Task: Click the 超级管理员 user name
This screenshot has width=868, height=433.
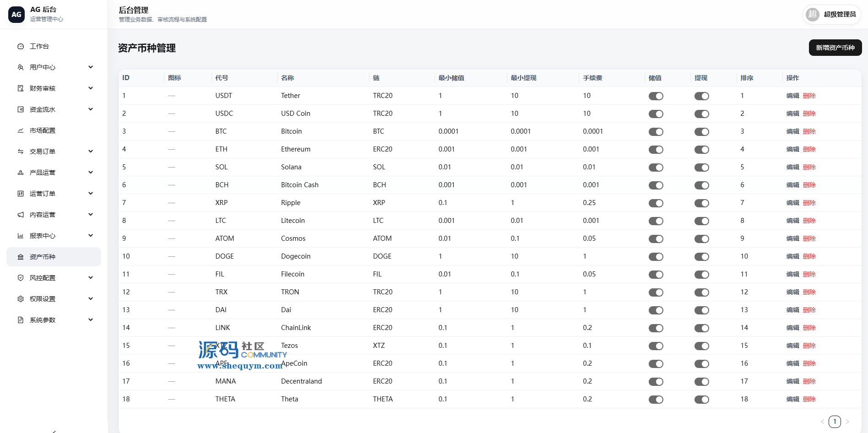Action: click(840, 14)
